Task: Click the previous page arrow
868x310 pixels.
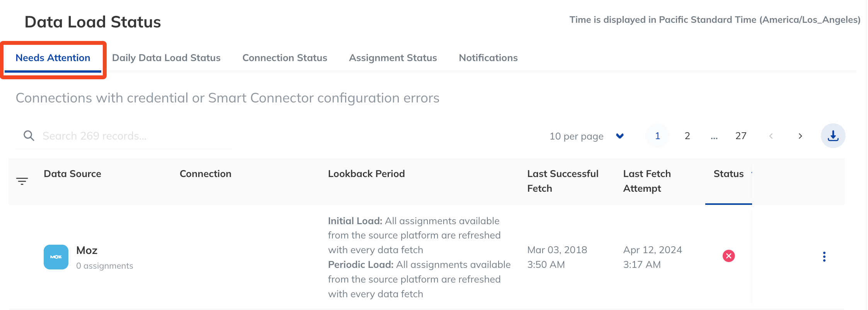Action: click(771, 136)
